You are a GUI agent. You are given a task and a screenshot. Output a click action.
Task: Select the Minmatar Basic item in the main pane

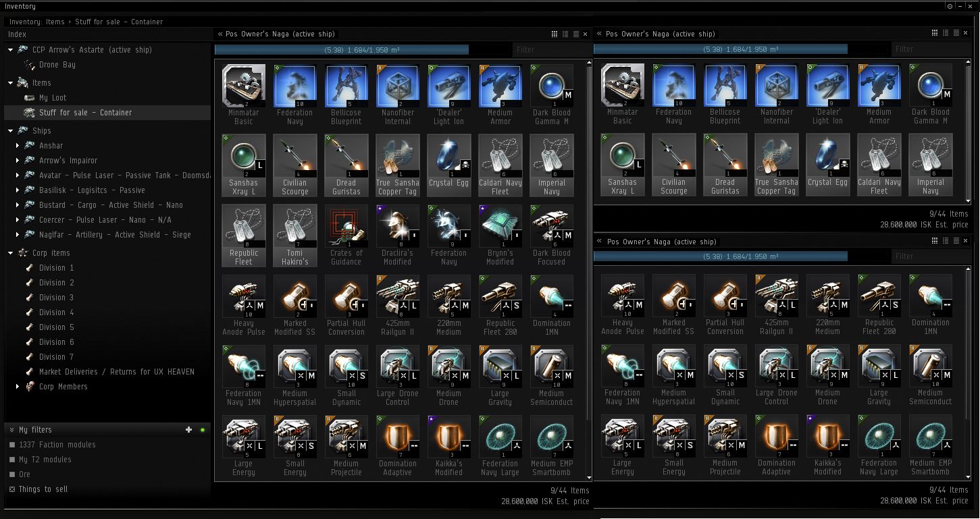point(243,94)
